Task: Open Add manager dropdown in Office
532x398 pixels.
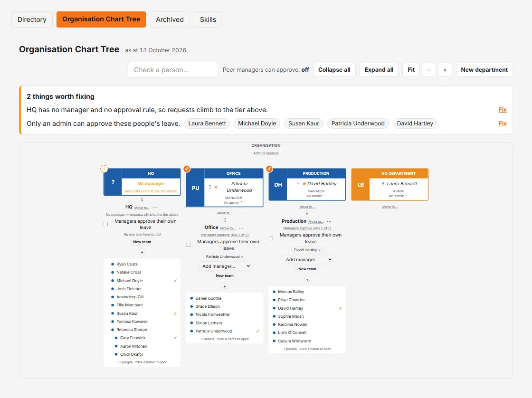Action: [x=225, y=266]
